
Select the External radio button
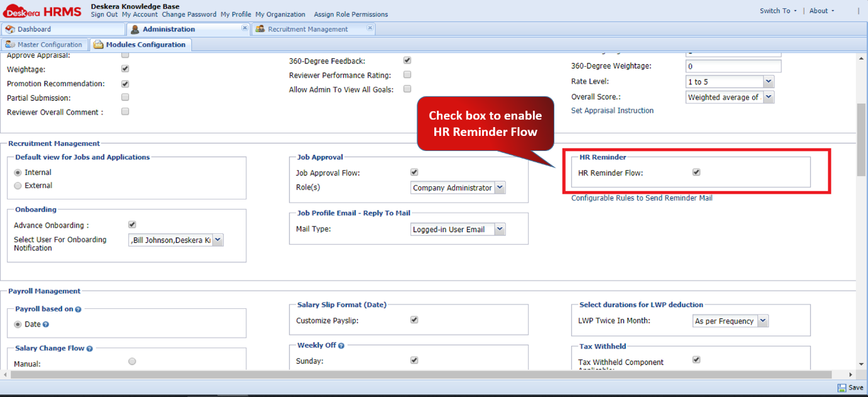coord(18,185)
